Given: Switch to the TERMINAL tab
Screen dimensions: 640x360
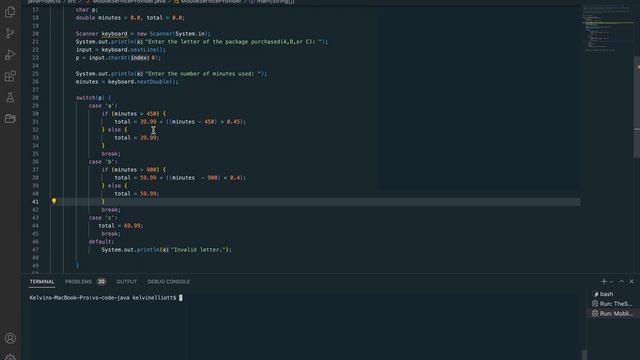Looking at the screenshot, I should [x=42, y=282].
